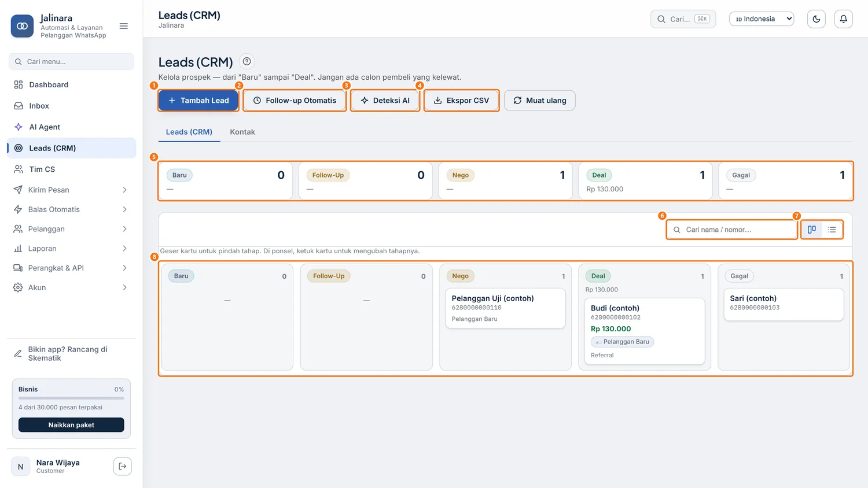The height and width of the screenshot is (488, 868).
Task: Click the logout icon beside Nara Wijaya
Action: [x=123, y=466]
